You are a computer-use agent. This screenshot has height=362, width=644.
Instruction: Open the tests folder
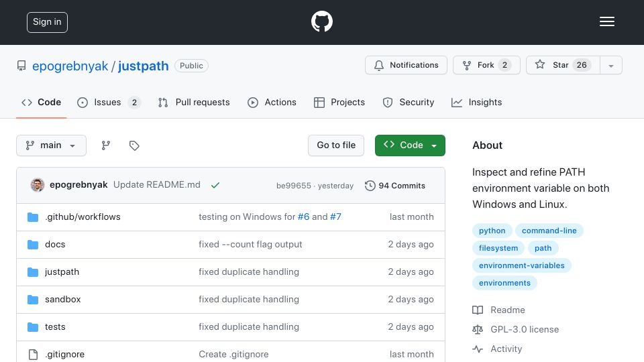[x=55, y=326]
